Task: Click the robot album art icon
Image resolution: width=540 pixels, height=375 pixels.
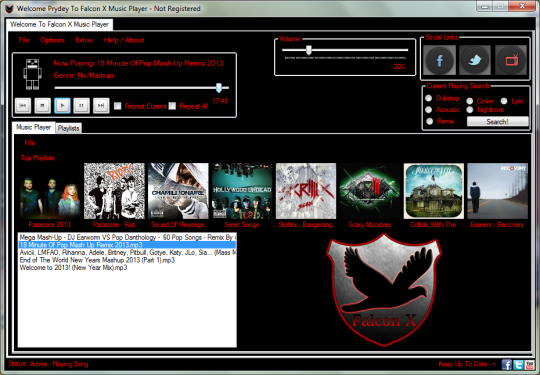Action: pyautogui.click(x=32, y=74)
